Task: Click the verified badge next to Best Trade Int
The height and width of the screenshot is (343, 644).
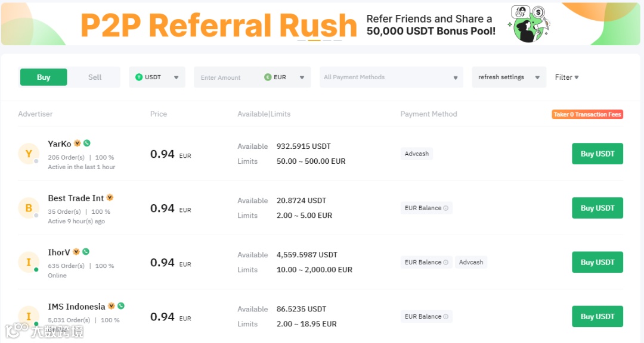Action: (x=110, y=198)
